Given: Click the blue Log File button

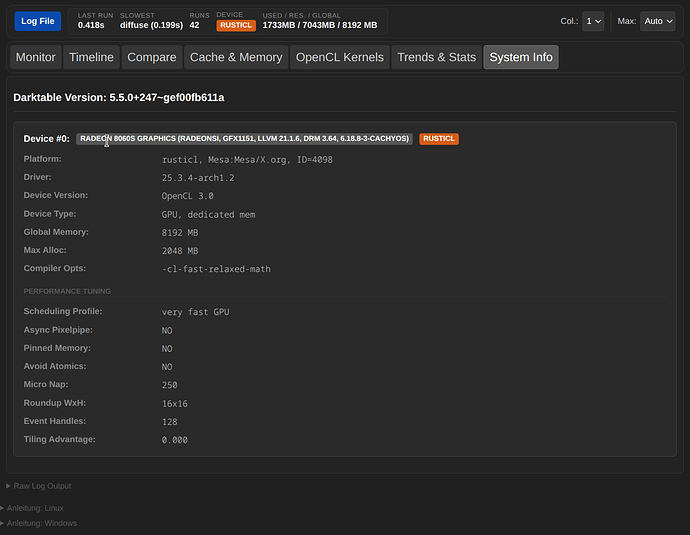Looking at the screenshot, I should pyautogui.click(x=37, y=21).
